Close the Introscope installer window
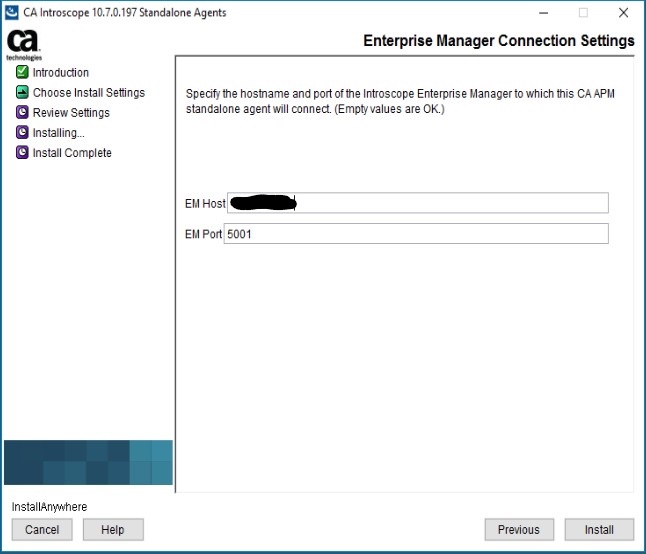 pyautogui.click(x=623, y=13)
